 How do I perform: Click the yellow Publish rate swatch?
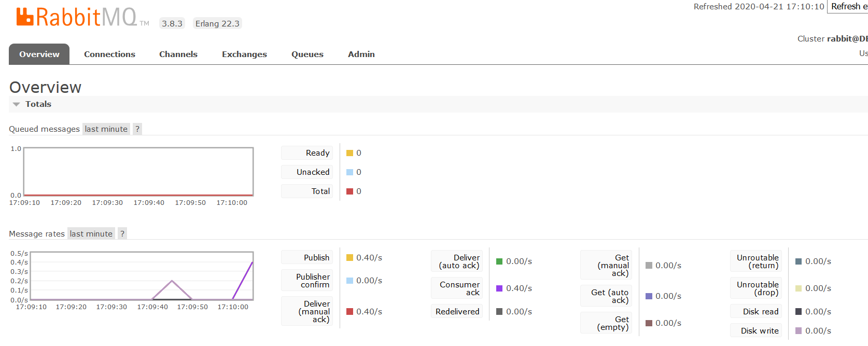point(349,258)
